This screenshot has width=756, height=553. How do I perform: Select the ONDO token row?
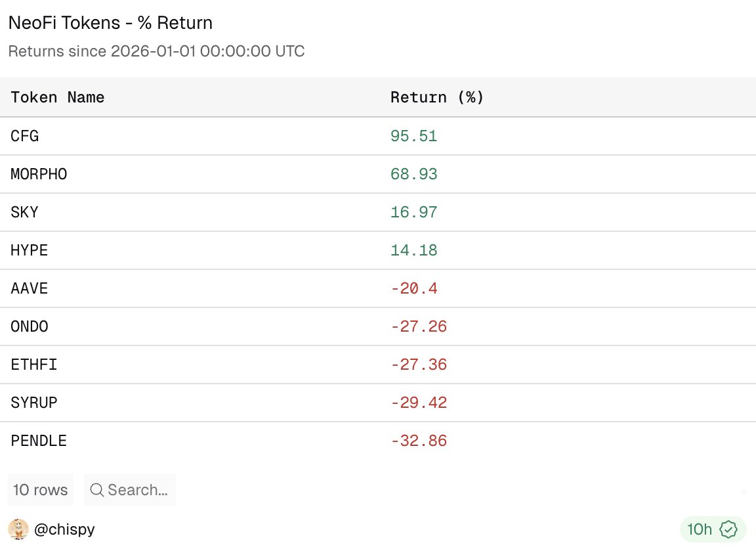378,326
